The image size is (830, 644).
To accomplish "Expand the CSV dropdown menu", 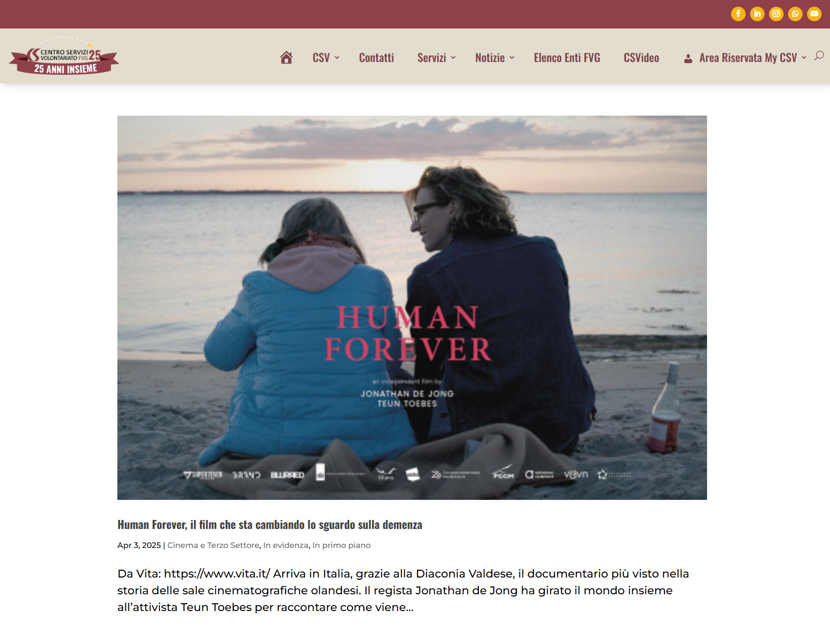I will point(326,58).
